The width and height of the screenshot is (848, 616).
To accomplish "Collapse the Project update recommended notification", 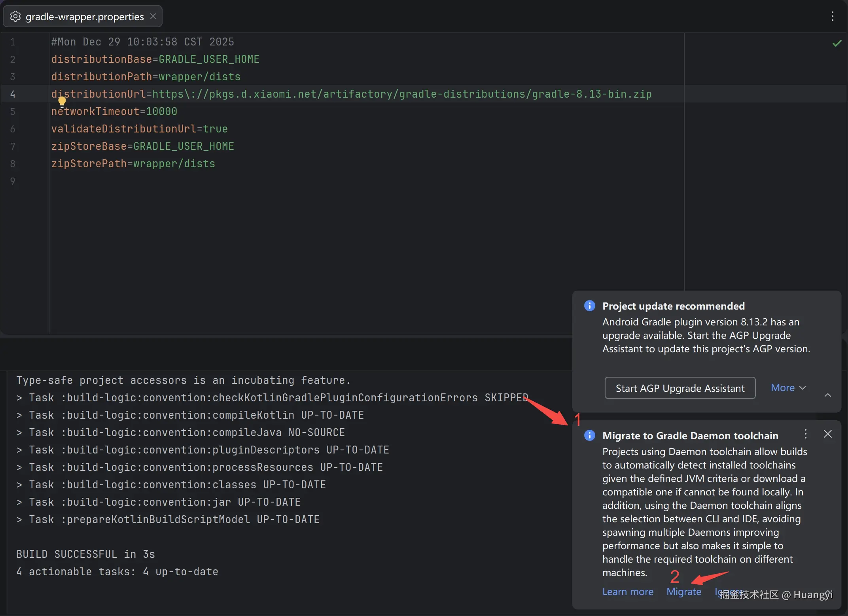I will (x=827, y=395).
